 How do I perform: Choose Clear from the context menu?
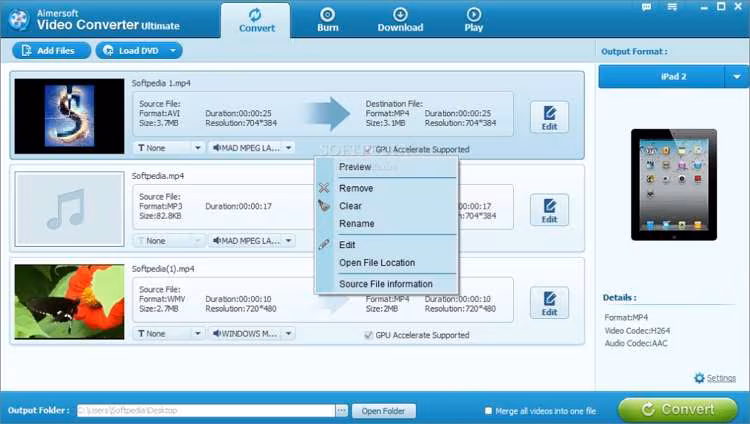tap(386, 206)
